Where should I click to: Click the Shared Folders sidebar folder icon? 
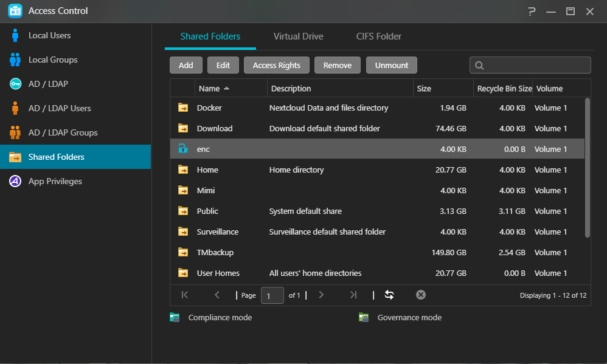15,157
